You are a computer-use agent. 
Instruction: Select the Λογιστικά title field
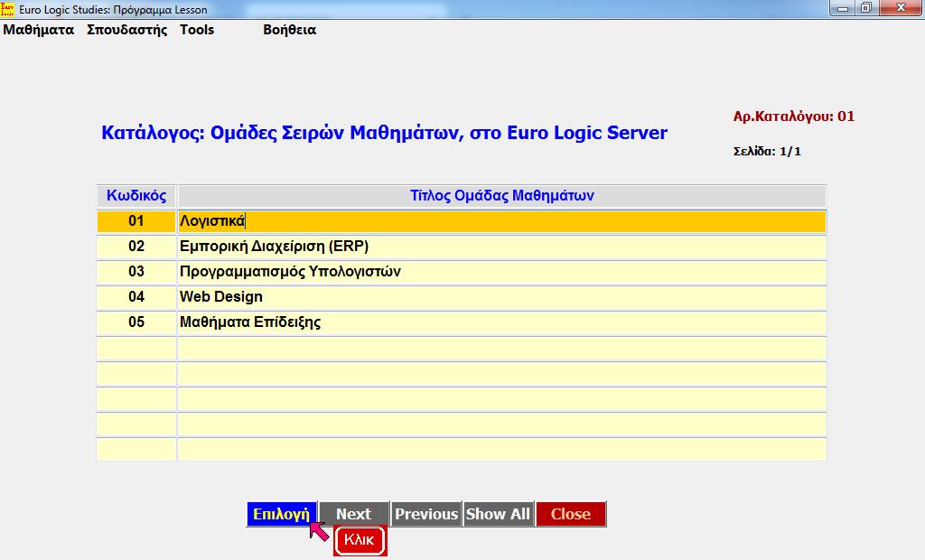coord(501,221)
